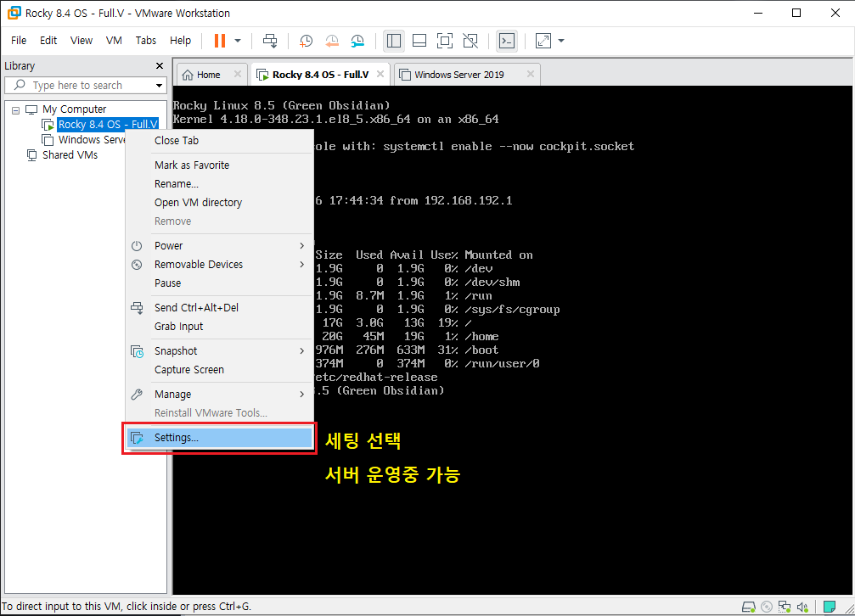
Task: Choose Capture Screen
Action: click(x=220, y=370)
